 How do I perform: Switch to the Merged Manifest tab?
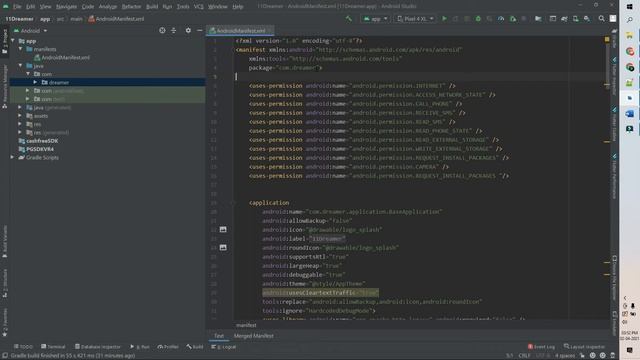pos(253,336)
